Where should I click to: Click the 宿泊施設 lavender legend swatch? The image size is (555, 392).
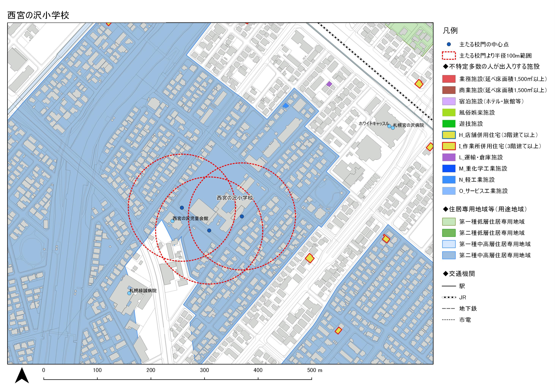coord(449,101)
